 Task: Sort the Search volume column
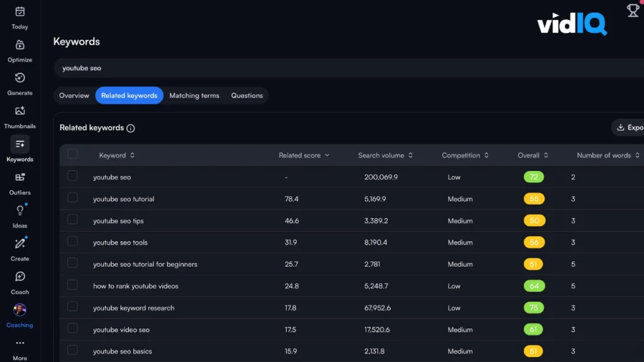[385, 155]
